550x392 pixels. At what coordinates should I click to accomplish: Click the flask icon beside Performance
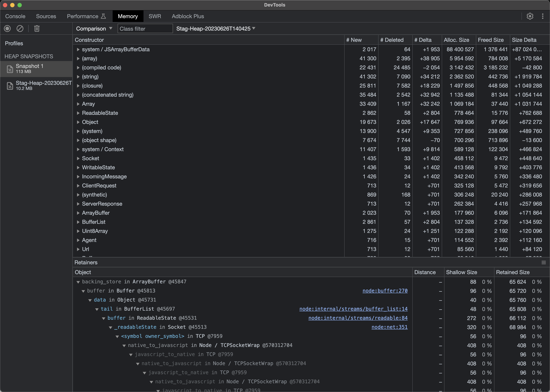tap(103, 16)
